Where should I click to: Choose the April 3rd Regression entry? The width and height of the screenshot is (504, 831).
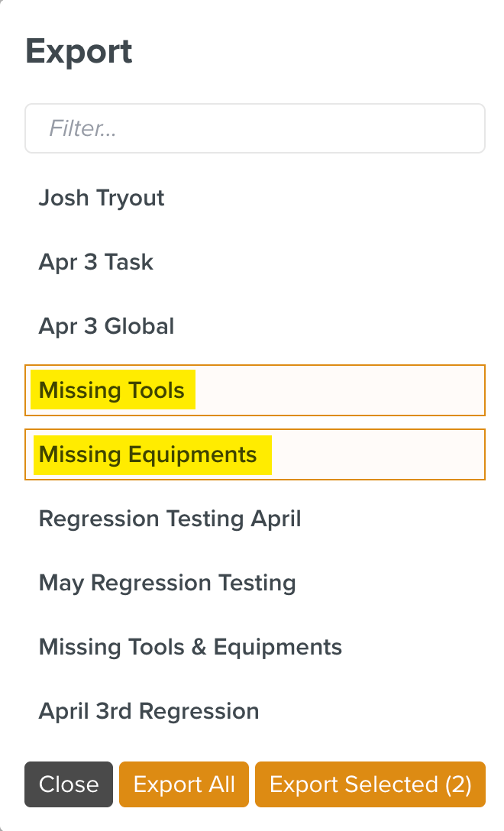(x=149, y=712)
